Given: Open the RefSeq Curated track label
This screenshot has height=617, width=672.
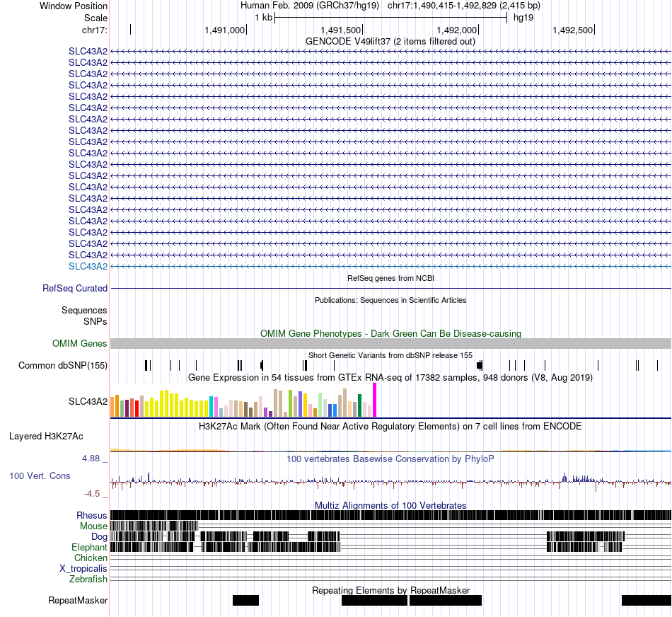Looking at the screenshot, I should tap(75, 288).
